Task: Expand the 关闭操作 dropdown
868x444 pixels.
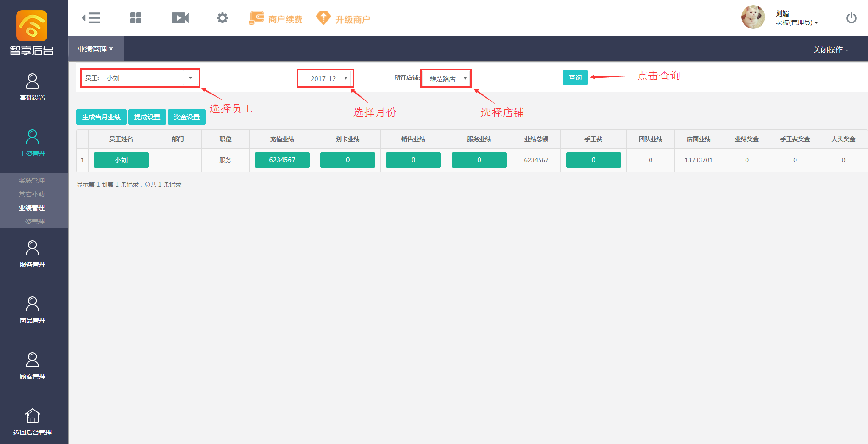Action: (x=831, y=50)
